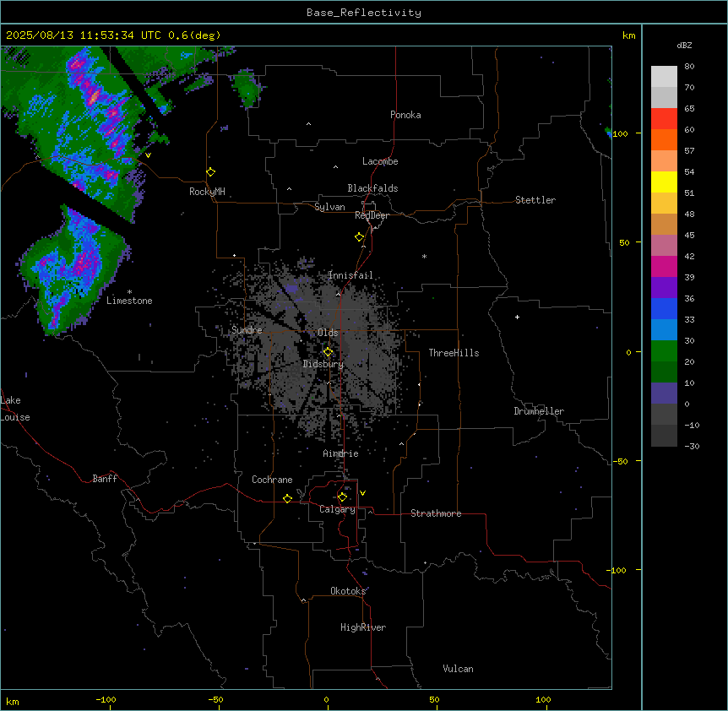Select the purple 36-39 dBZ legend swatch
Viewport: 728px width, 711px height.
tap(664, 288)
